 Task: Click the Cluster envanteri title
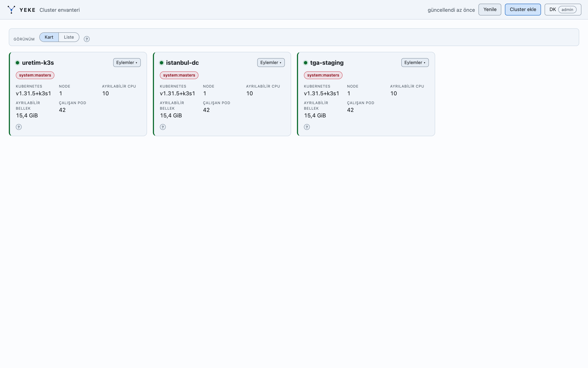(x=60, y=10)
